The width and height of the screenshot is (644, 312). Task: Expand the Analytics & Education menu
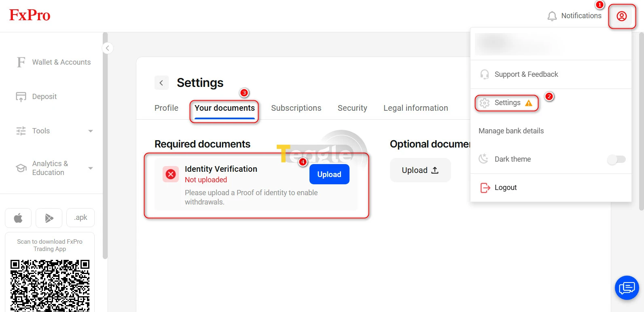tap(91, 168)
